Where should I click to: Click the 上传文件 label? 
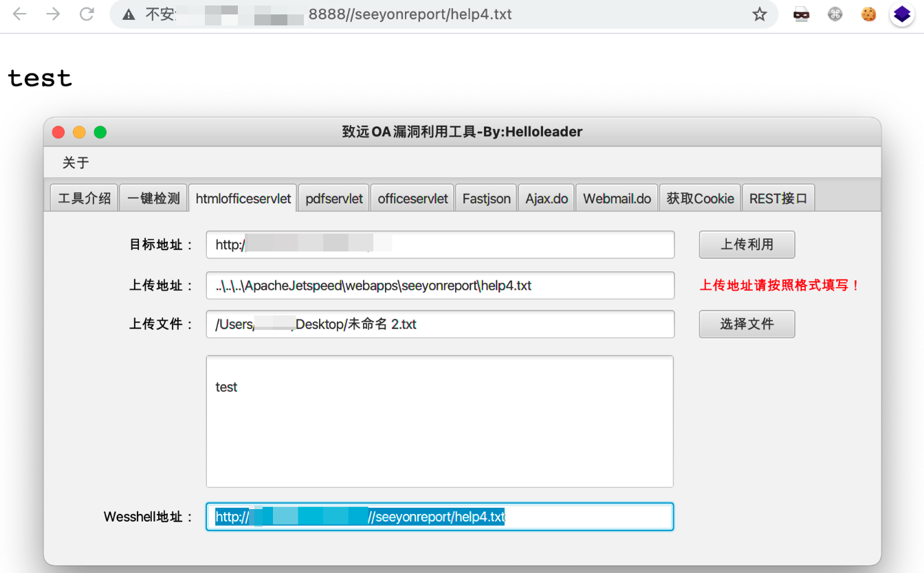[162, 324]
